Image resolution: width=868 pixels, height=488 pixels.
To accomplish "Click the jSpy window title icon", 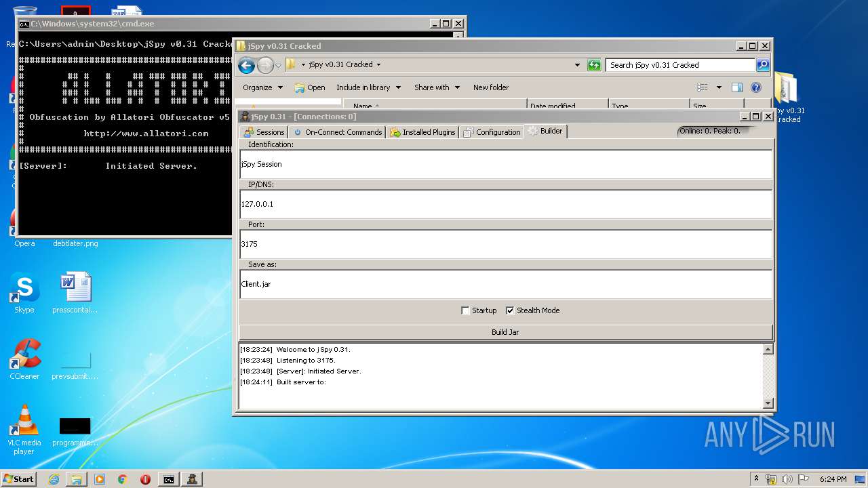I will pos(245,117).
